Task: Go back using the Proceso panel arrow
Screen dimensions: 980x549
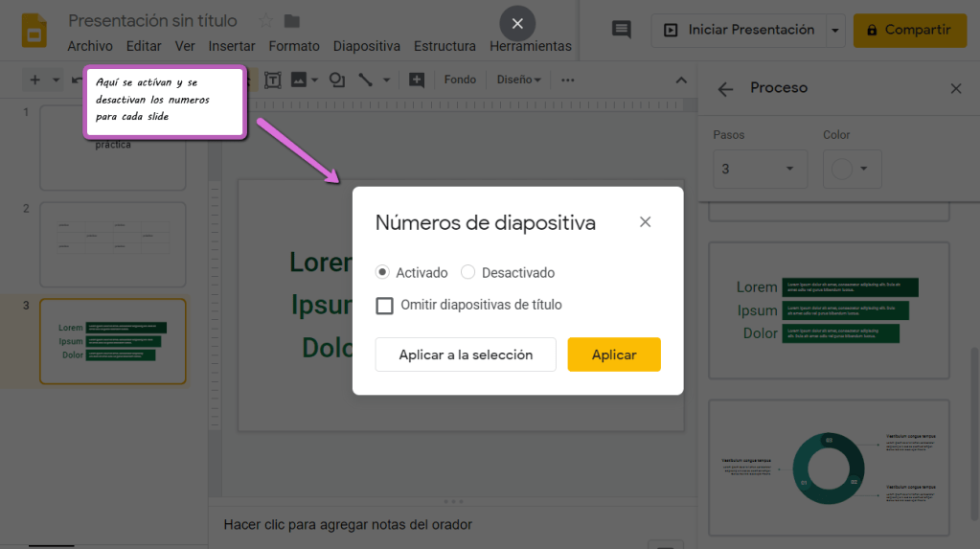Action: point(725,88)
